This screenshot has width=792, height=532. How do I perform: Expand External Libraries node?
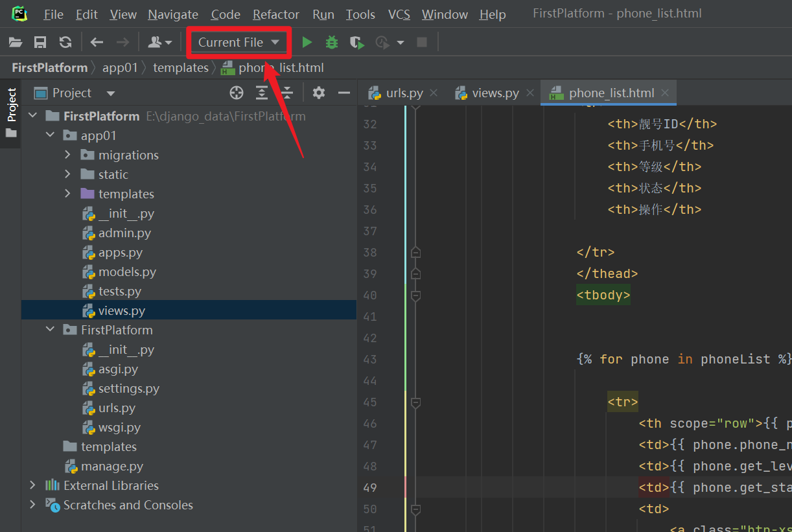coord(32,485)
